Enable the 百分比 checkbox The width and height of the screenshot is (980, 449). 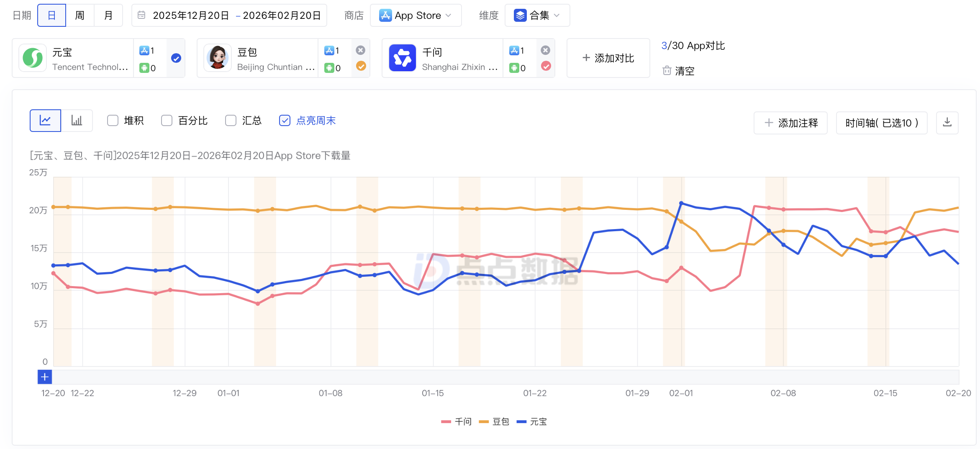coord(167,121)
